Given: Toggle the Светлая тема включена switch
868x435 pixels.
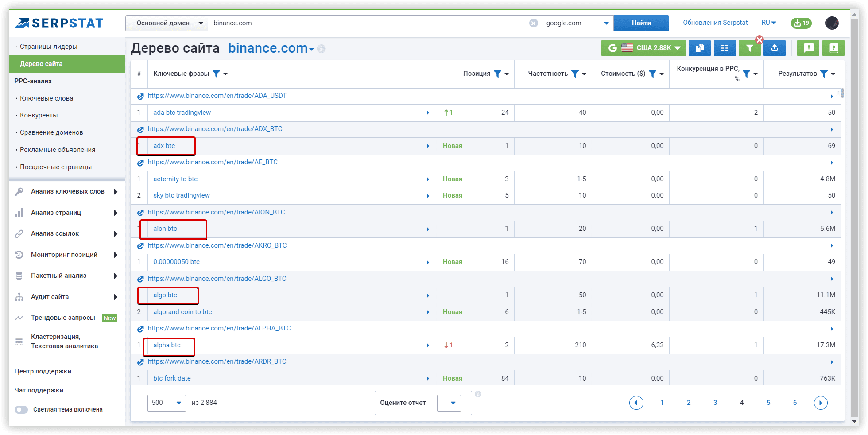Looking at the screenshot, I should tap(21, 410).
